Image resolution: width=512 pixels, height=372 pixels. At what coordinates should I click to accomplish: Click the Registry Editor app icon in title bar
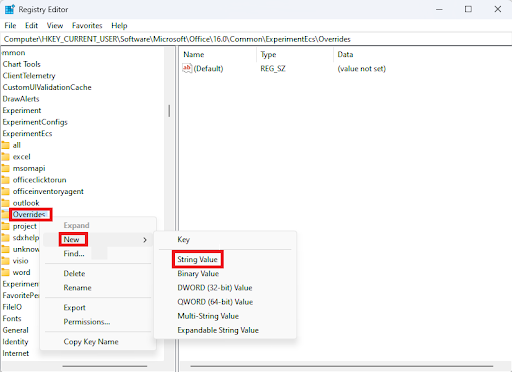point(9,9)
